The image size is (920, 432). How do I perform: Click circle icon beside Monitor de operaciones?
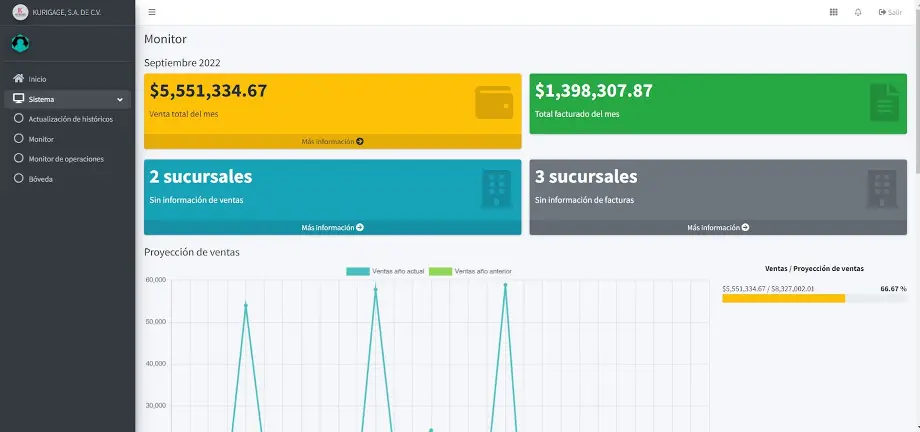[18, 158]
